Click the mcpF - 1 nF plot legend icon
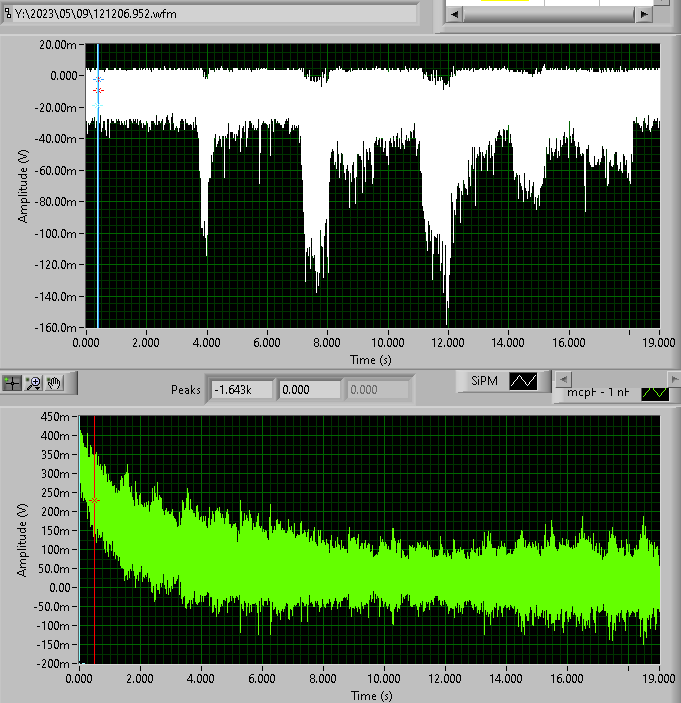Viewport: 681px width, 703px height. click(655, 393)
